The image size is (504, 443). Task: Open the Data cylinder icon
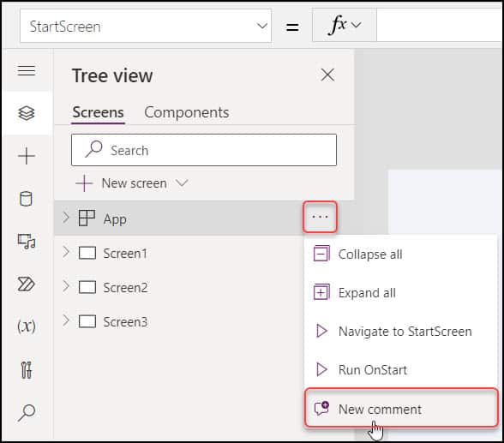(26, 199)
